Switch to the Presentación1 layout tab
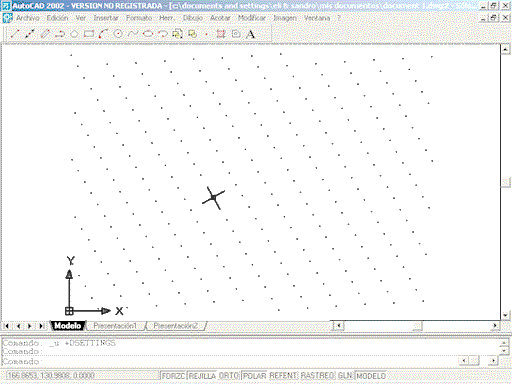 pos(115,326)
